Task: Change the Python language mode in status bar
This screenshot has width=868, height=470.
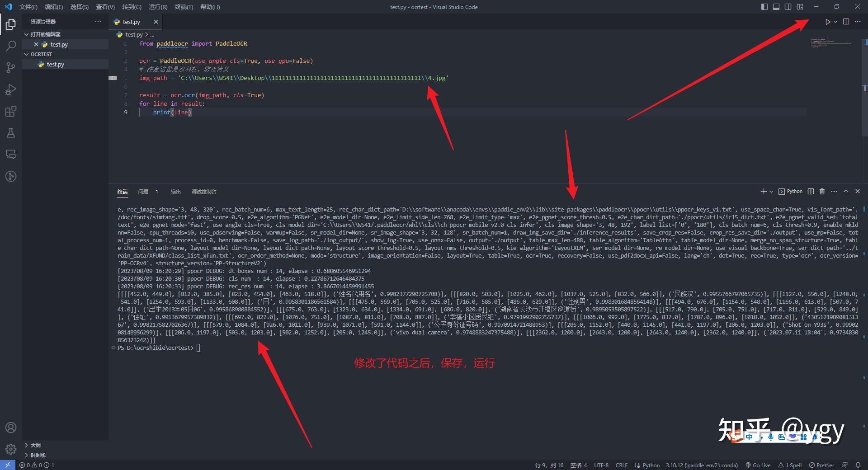Action: pos(651,465)
